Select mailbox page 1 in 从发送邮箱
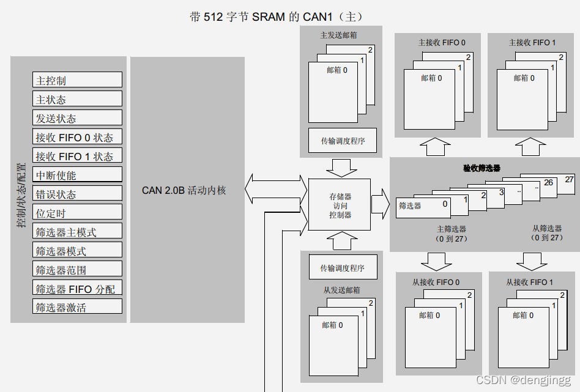Viewport: 580px width, 392px height. pos(363,314)
